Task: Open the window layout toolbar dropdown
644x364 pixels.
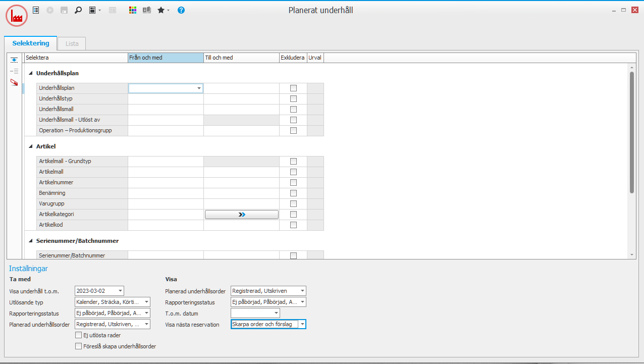Action: tap(95, 10)
